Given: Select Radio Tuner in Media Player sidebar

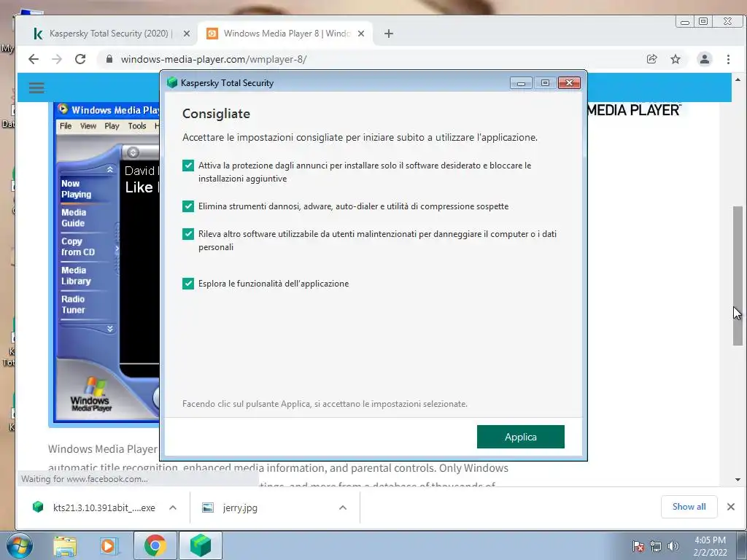Looking at the screenshot, I should click(74, 304).
